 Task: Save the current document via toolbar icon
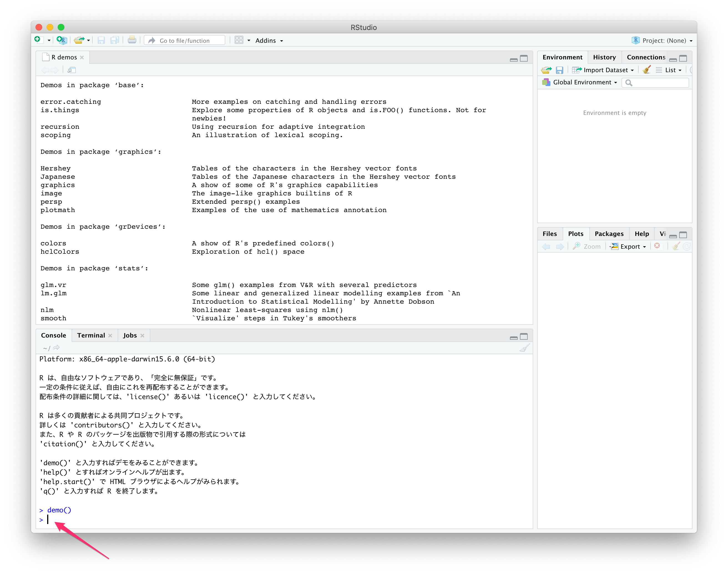tap(101, 40)
